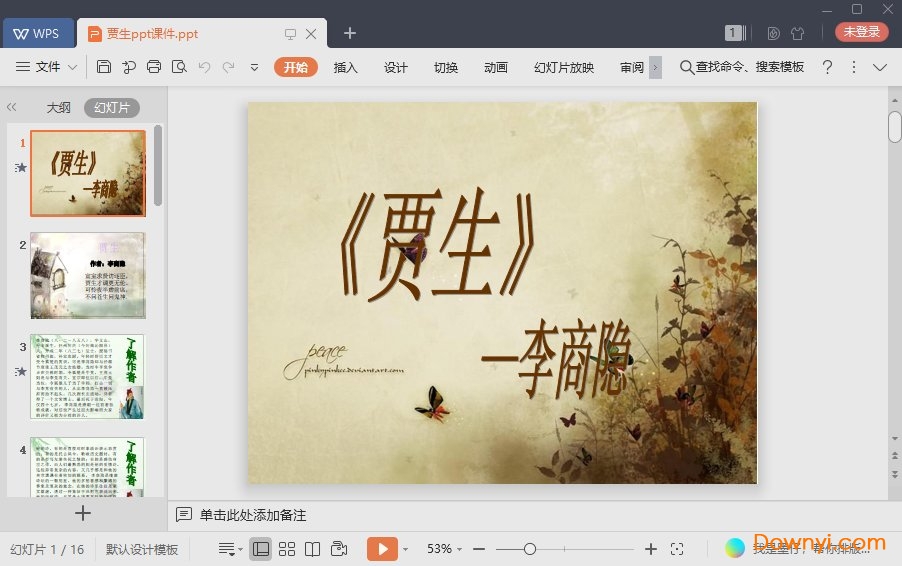Collapse slide panel with double chevron

pyautogui.click(x=12, y=107)
